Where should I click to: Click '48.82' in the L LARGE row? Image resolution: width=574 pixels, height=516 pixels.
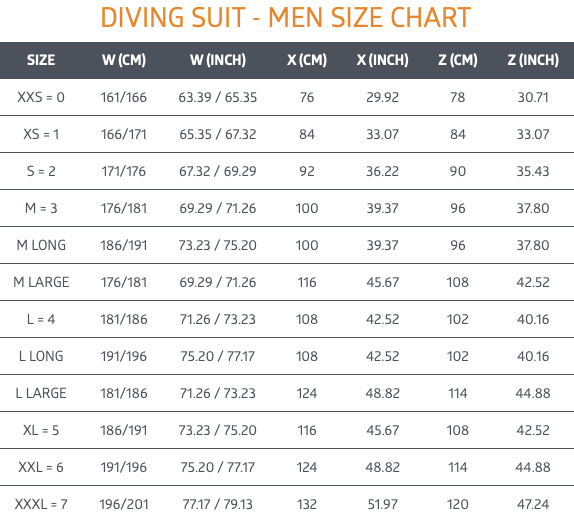point(383,393)
